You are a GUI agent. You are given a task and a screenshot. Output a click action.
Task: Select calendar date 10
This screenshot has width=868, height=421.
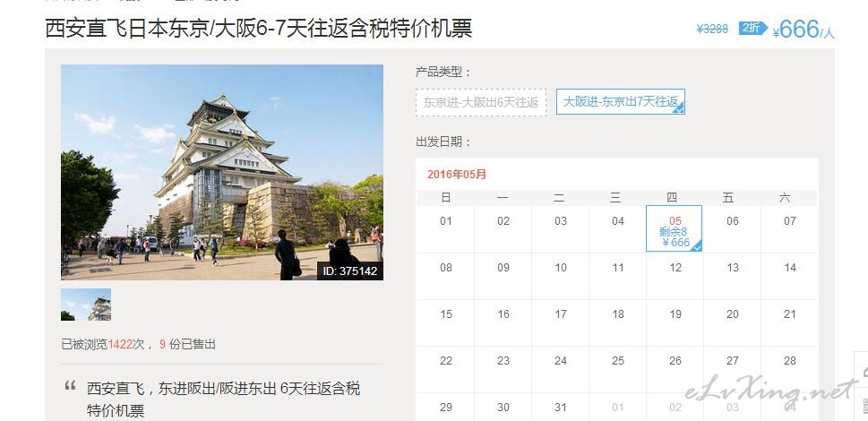click(560, 276)
